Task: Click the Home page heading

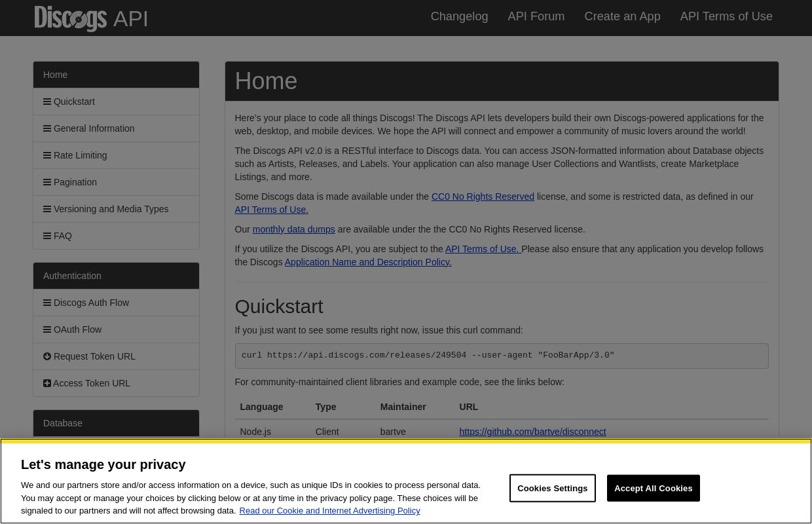Action: click(266, 81)
